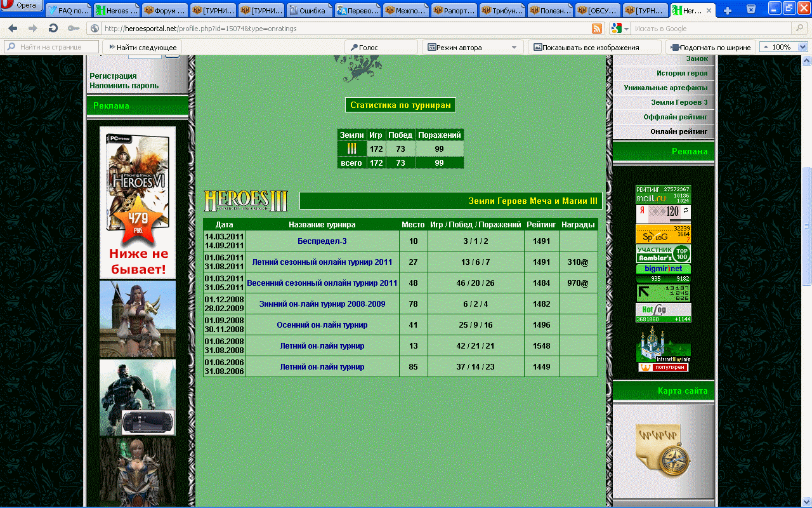Click Найти следующее button
Viewport: 812px width, 508px height.
click(143, 47)
